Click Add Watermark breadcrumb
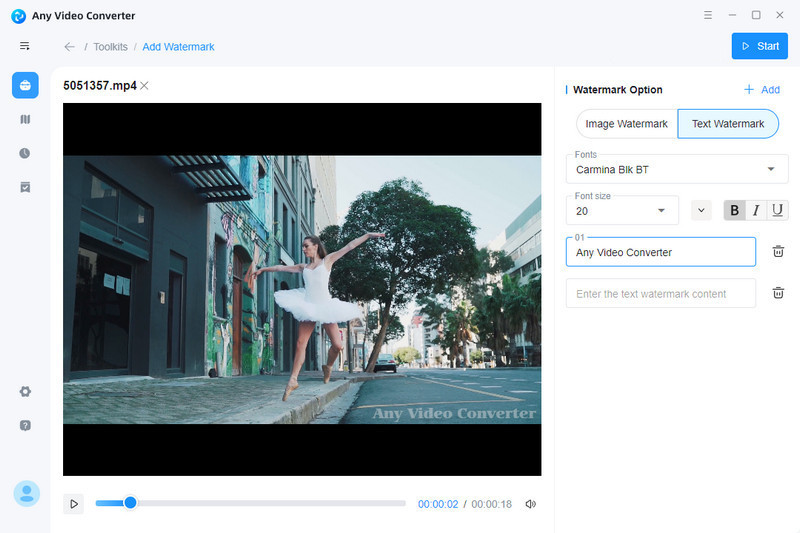The image size is (800, 533). tap(178, 47)
